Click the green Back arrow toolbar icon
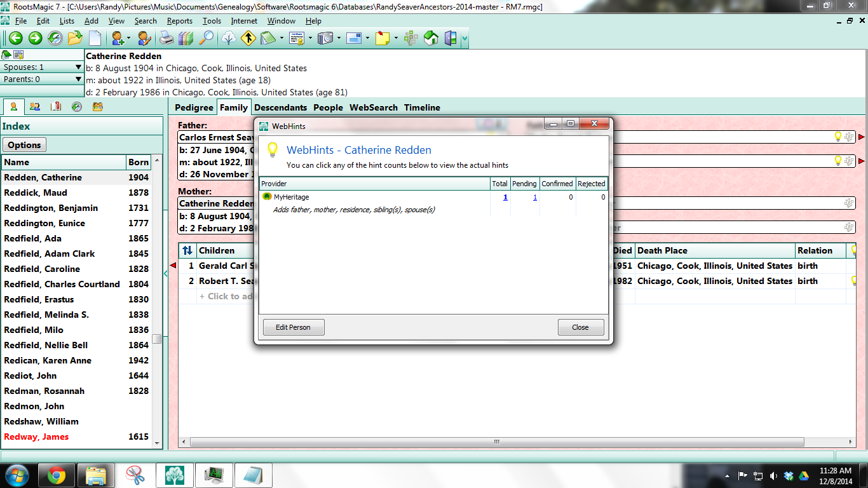 point(15,38)
